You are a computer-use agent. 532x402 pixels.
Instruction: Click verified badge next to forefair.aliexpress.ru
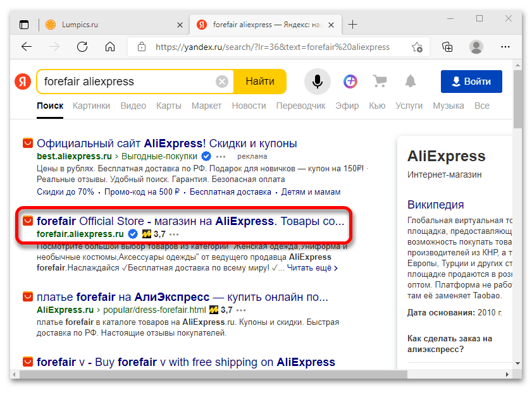(x=133, y=234)
